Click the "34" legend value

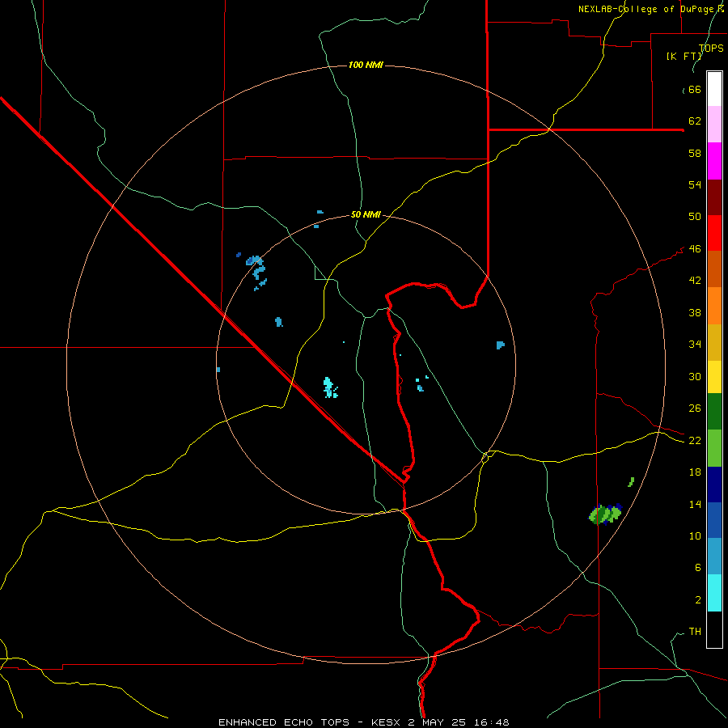695,345
